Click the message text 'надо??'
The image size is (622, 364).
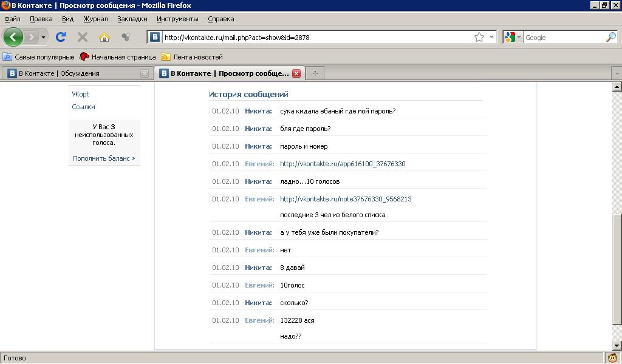[291, 336]
